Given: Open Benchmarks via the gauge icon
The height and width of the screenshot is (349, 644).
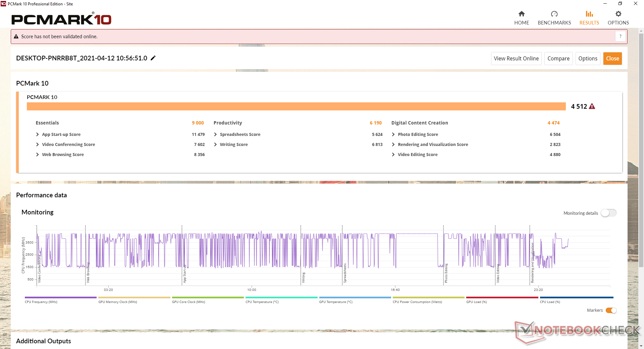Looking at the screenshot, I should 554,14.
